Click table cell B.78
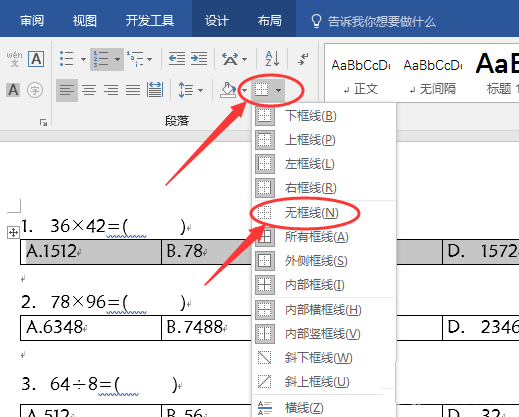This screenshot has height=417, width=519. pos(206,252)
